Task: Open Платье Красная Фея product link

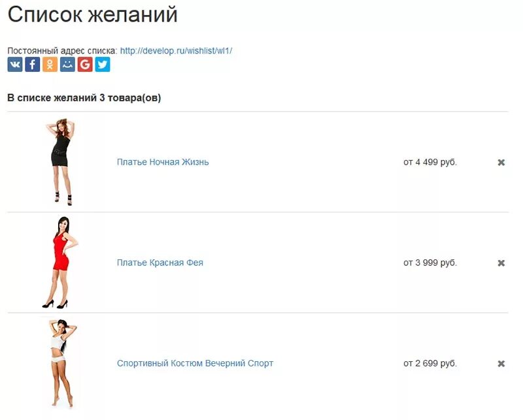Action: (x=160, y=263)
